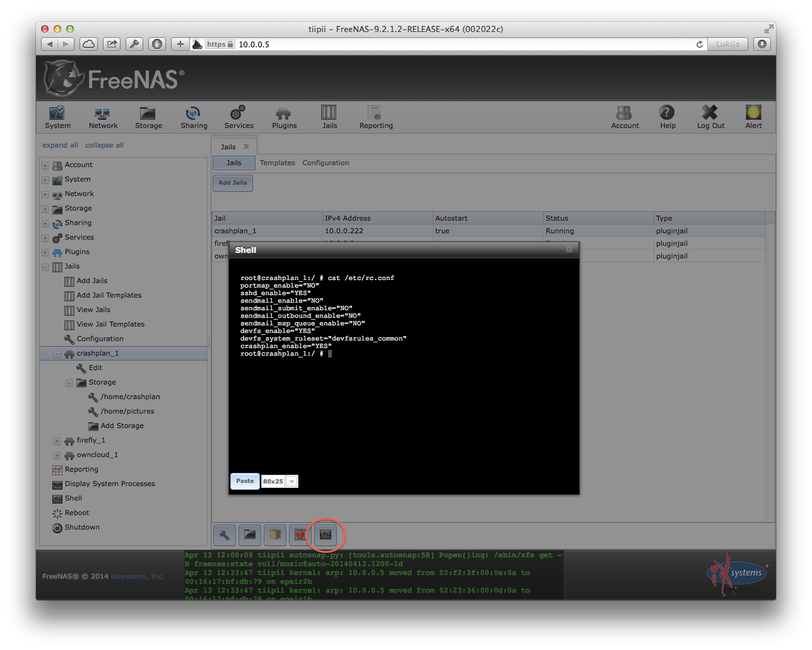The image size is (812, 650).
Task: Click the browser back button
Action: tap(49, 44)
